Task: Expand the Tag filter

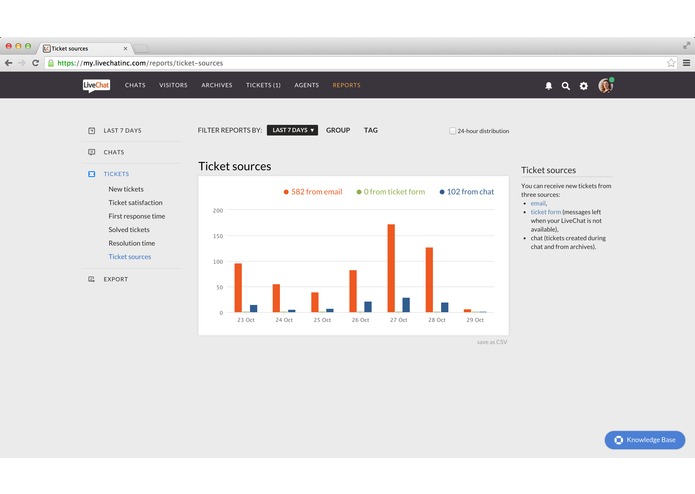Action: pyautogui.click(x=371, y=130)
